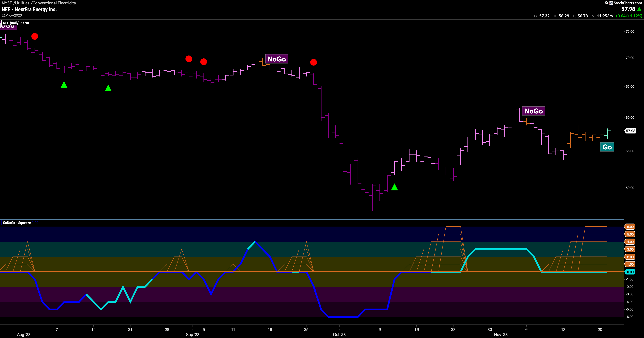This screenshot has height=338, width=644.
Task: Click the Nov '23 month label
Action: (501, 334)
